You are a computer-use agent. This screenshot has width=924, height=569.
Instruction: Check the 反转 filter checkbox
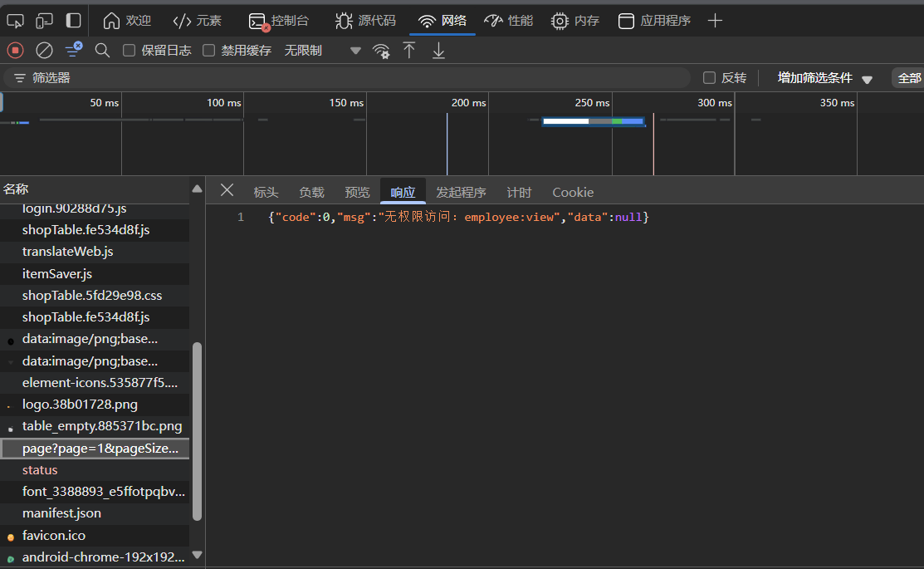point(709,78)
